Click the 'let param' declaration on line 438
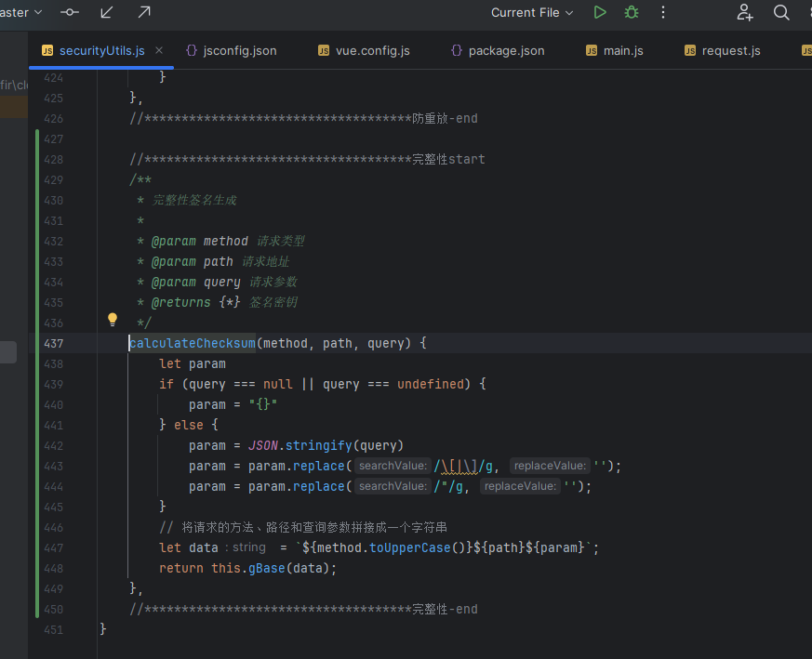 point(193,364)
